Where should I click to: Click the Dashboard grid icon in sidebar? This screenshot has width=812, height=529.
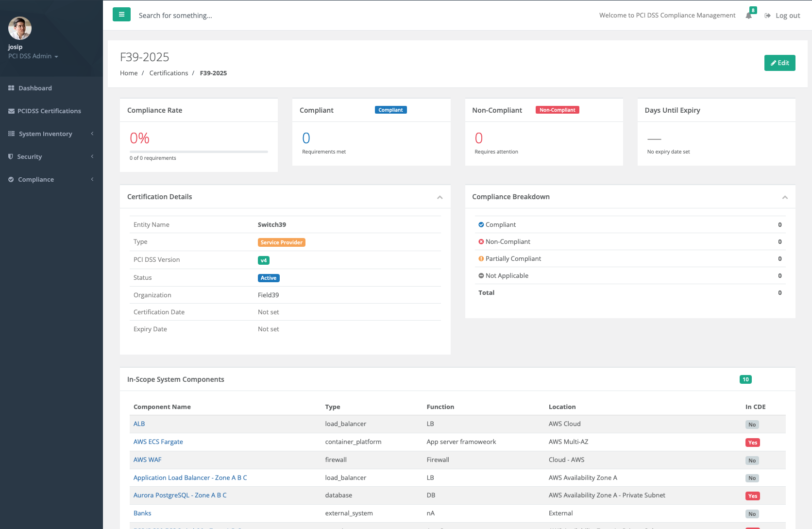(x=11, y=88)
